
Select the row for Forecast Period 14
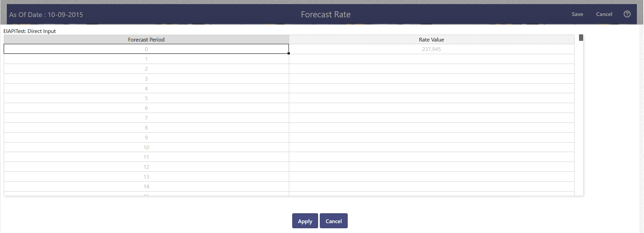pos(146,186)
